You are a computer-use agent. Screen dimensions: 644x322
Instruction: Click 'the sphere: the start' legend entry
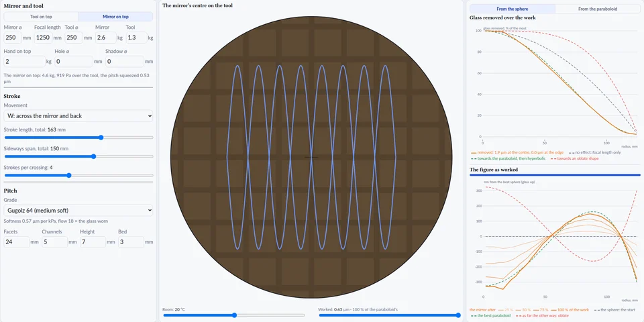[x=615, y=309]
